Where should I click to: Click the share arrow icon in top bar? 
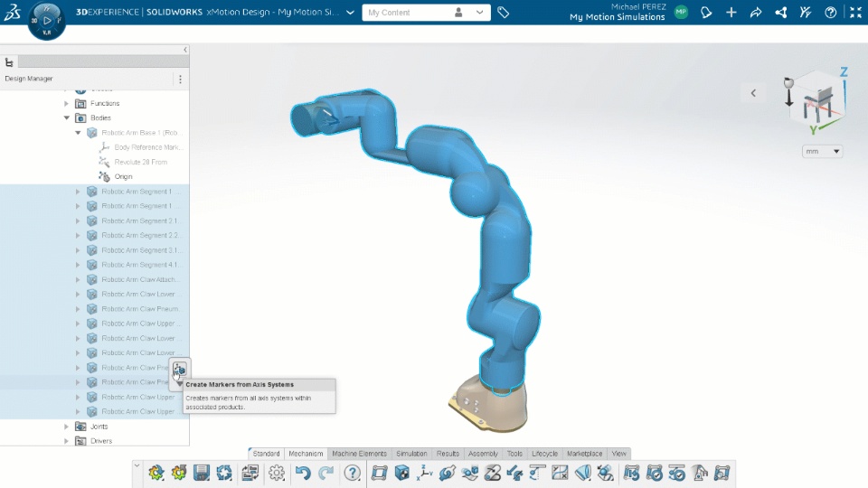pos(756,12)
